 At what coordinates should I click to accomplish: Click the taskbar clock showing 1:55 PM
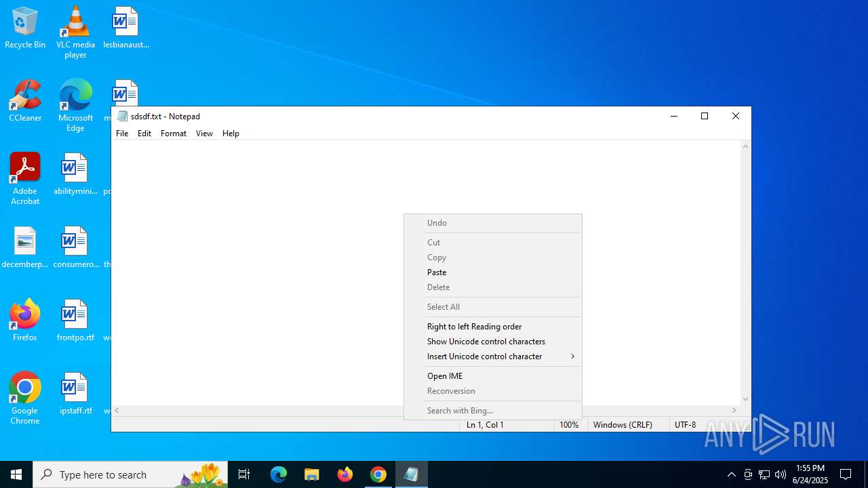pyautogui.click(x=810, y=474)
